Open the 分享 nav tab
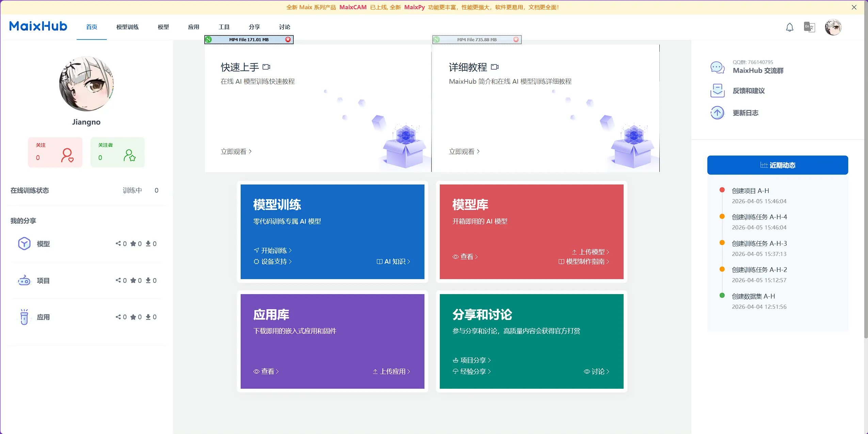This screenshot has width=868, height=434. point(254,27)
